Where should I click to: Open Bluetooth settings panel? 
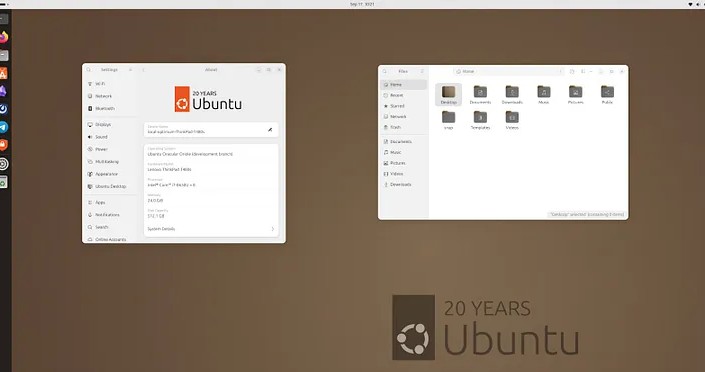click(111, 108)
